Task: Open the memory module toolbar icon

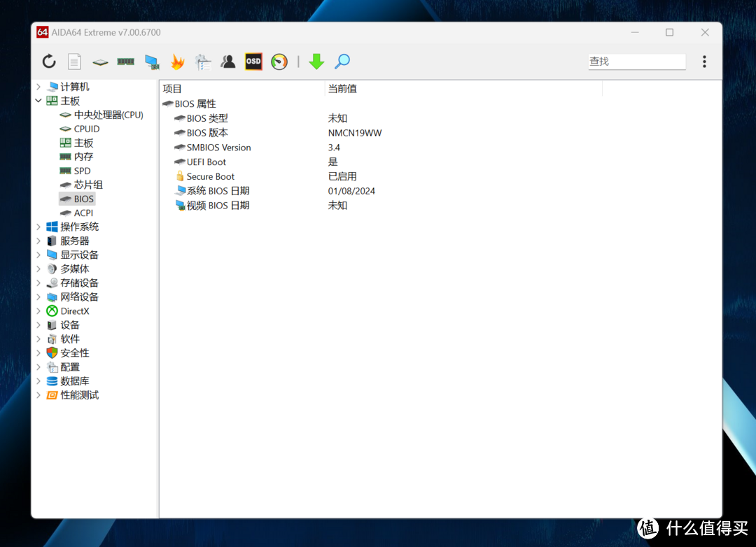Action: click(x=126, y=62)
